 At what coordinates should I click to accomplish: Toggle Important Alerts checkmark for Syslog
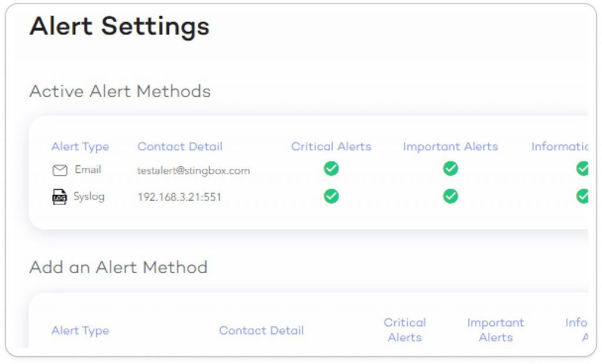(x=450, y=196)
